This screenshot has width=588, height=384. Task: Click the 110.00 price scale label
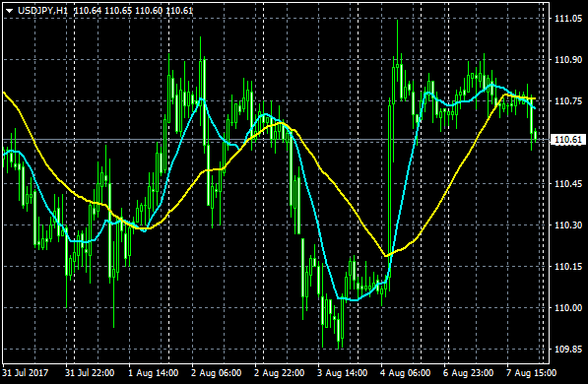tap(568, 308)
